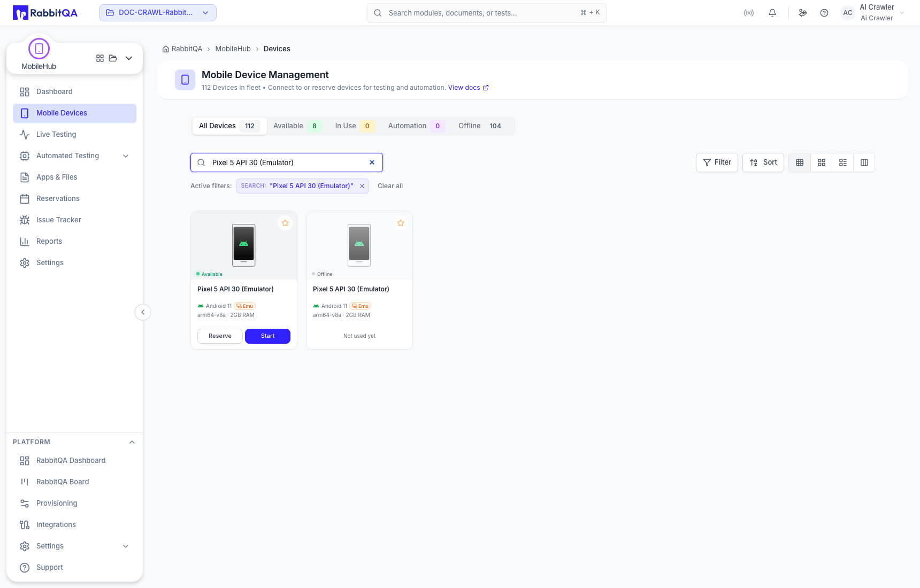The width and height of the screenshot is (920, 588).
Task: Switch to list view
Action: 843,163
